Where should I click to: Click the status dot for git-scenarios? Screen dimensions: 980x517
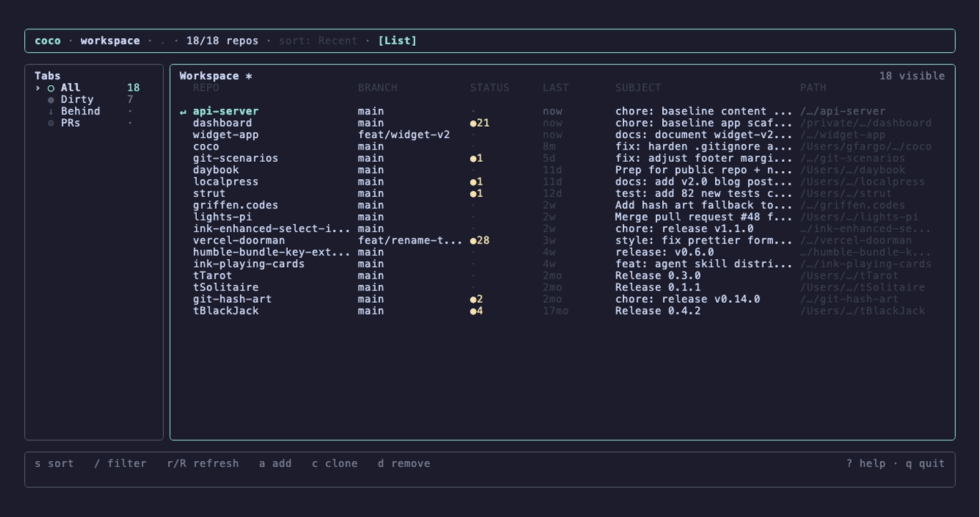click(x=473, y=158)
